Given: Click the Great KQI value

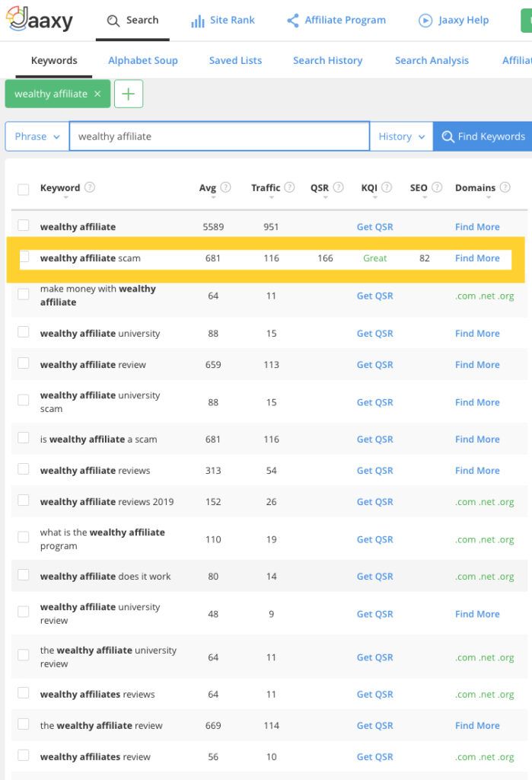Looking at the screenshot, I should (x=375, y=258).
